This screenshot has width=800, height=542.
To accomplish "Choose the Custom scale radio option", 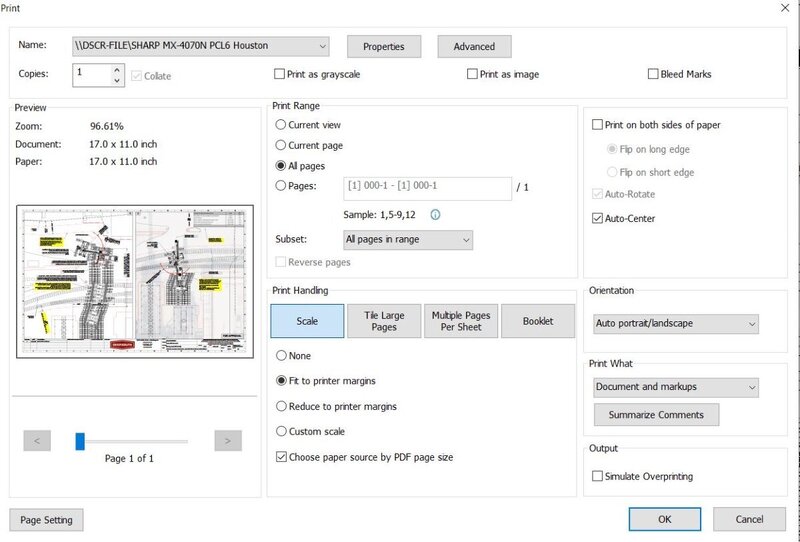I will (x=281, y=431).
